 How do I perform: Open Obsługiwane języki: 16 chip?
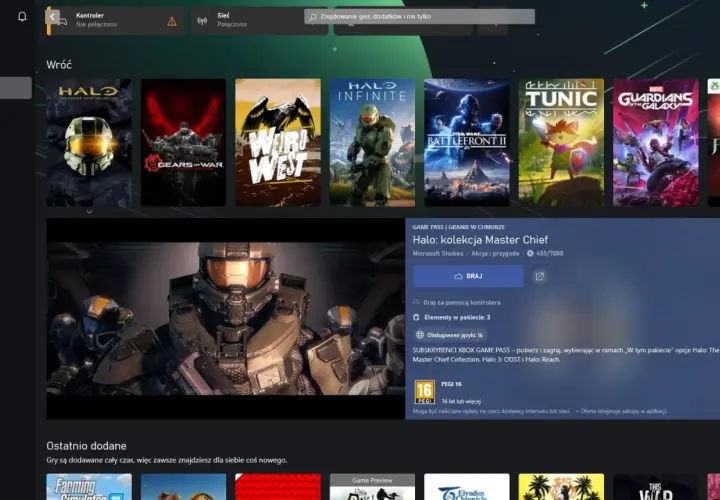(x=450, y=335)
